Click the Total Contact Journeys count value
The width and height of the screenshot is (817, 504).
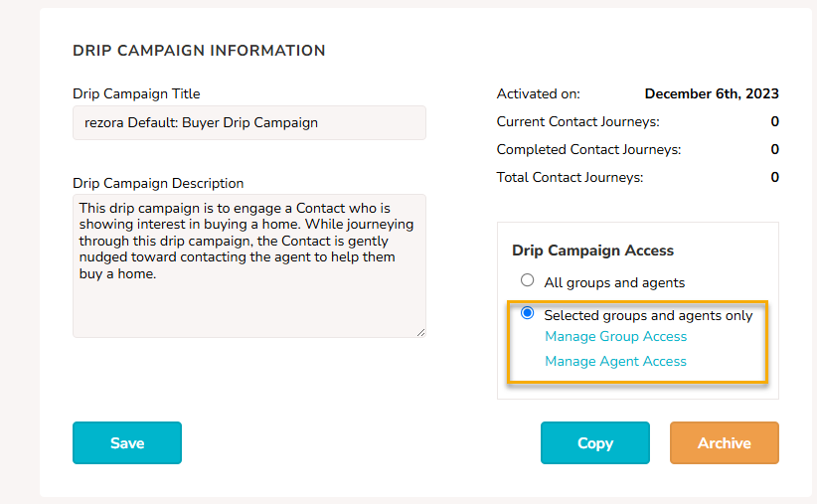click(775, 177)
